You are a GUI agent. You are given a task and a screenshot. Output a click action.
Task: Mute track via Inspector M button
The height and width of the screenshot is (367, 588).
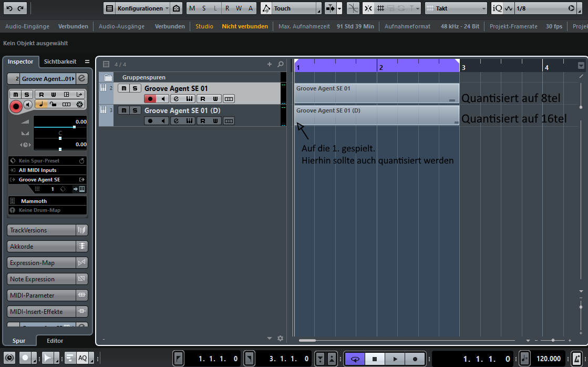pos(15,95)
